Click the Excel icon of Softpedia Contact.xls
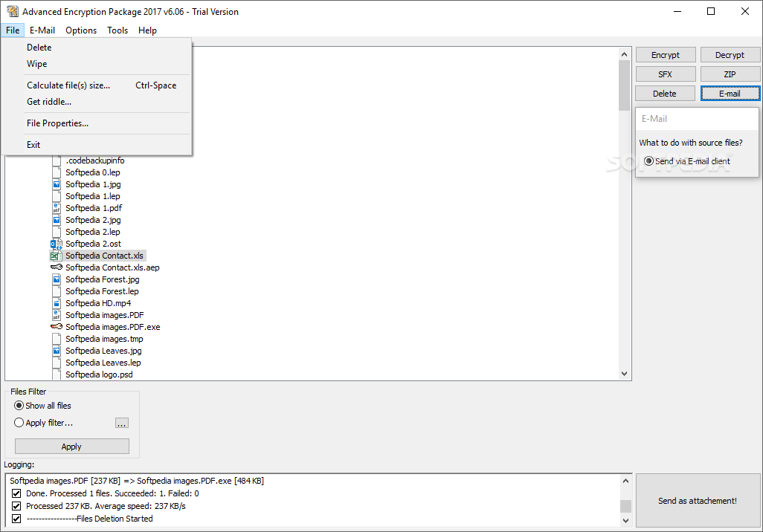The image size is (763, 532). coord(57,256)
